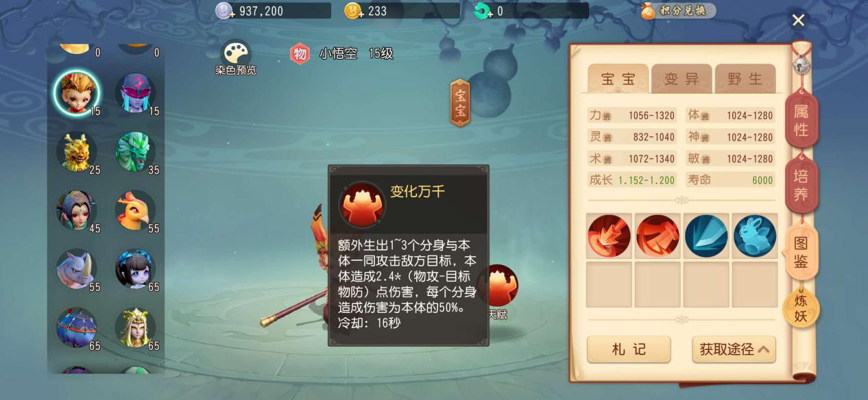Switch to the 变异 tab
868x400 pixels.
click(x=682, y=79)
